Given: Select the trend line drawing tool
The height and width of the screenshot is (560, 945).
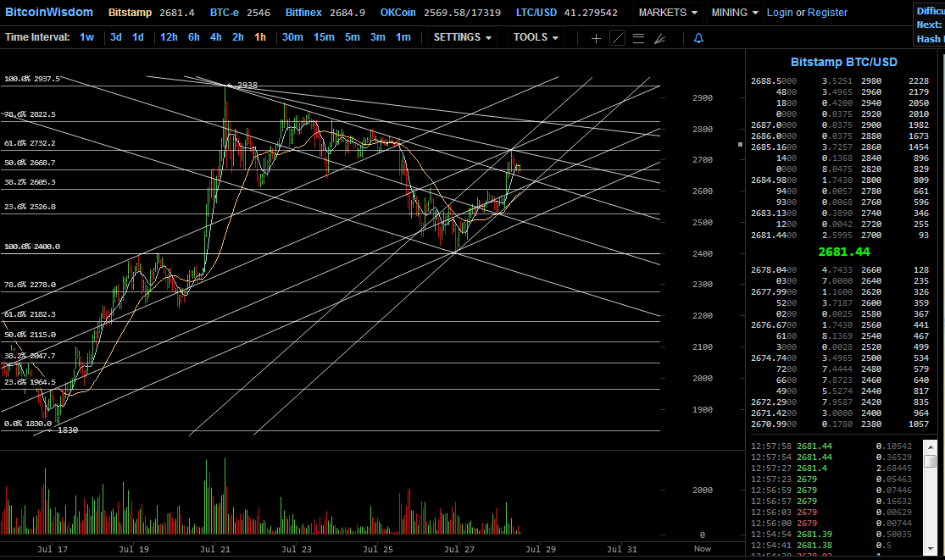Looking at the screenshot, I should (617, 38).
